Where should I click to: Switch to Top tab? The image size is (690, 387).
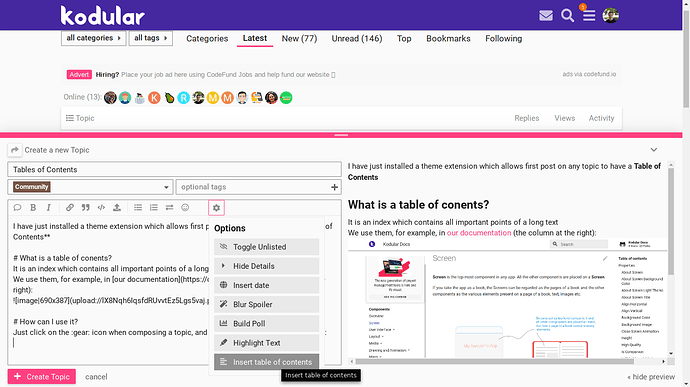[404, 39]
